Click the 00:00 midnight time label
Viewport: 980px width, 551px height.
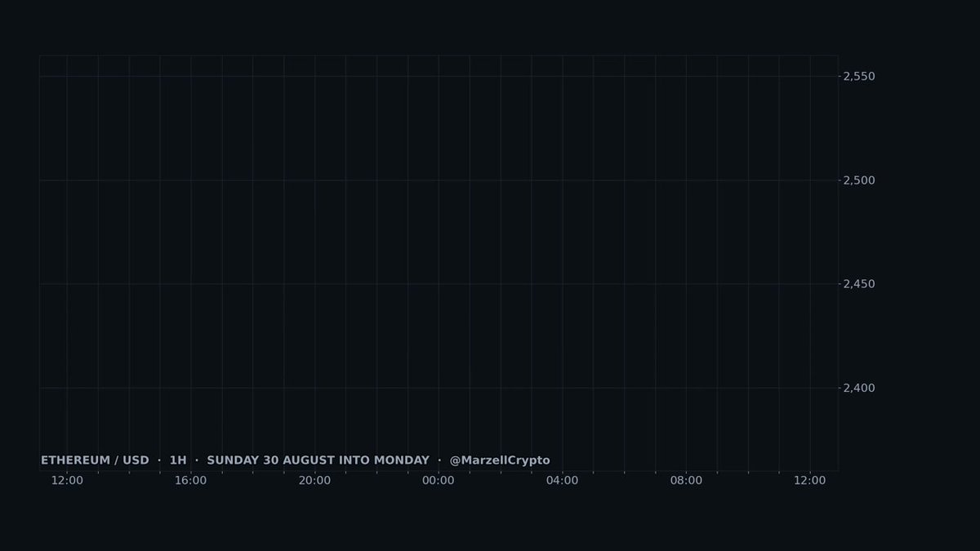pyautogui.click(x=439, y=481)
